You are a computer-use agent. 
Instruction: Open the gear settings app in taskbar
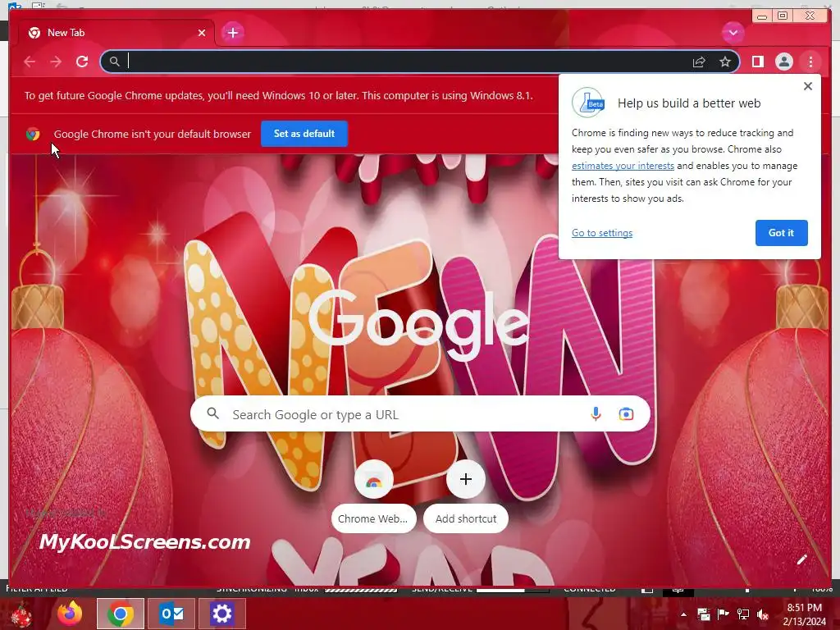pos(221,614)
